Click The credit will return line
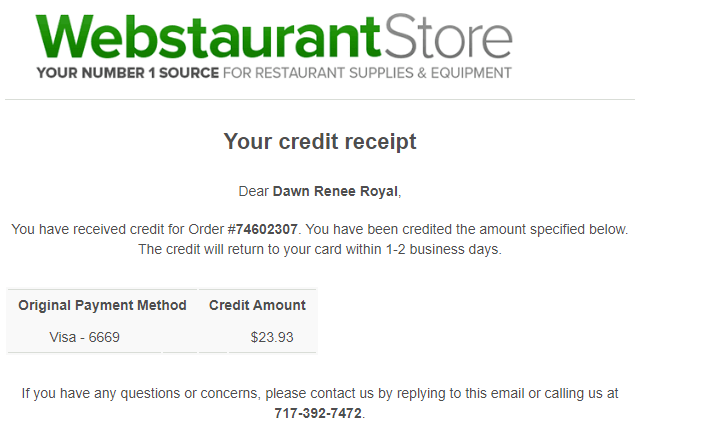Image resolution: width=725 pixels, height=442 pixels. tap(320, 249)
